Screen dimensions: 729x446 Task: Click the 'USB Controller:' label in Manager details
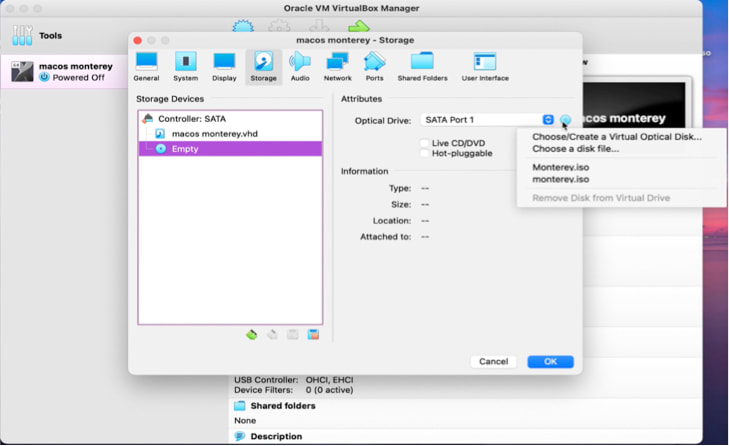pos(266,379)
